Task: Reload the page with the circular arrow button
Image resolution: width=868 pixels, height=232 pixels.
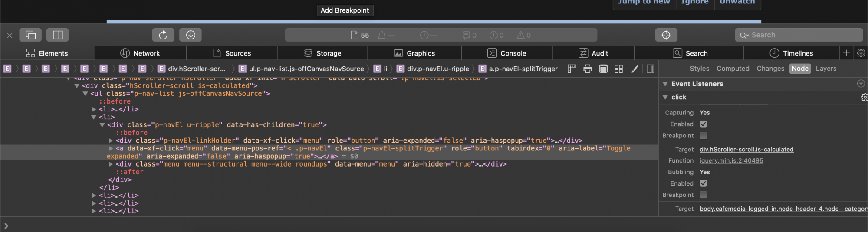Action: (163, 35)
